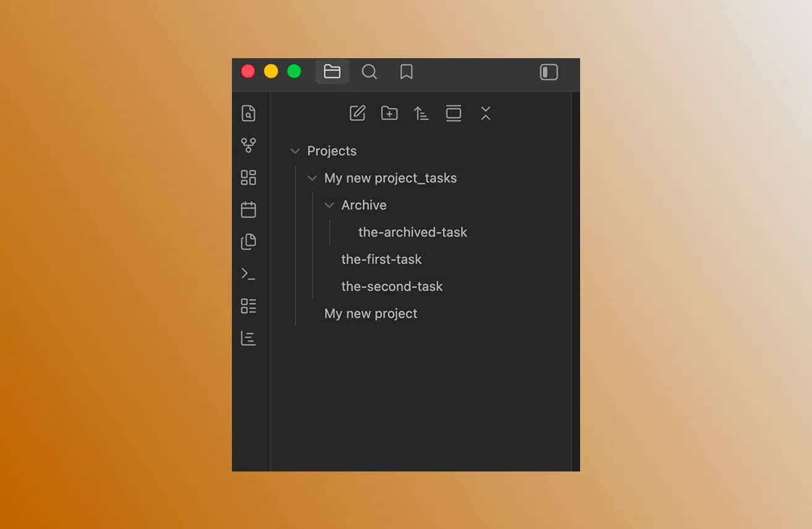Open the bookmarks tab

click(406, 72)
